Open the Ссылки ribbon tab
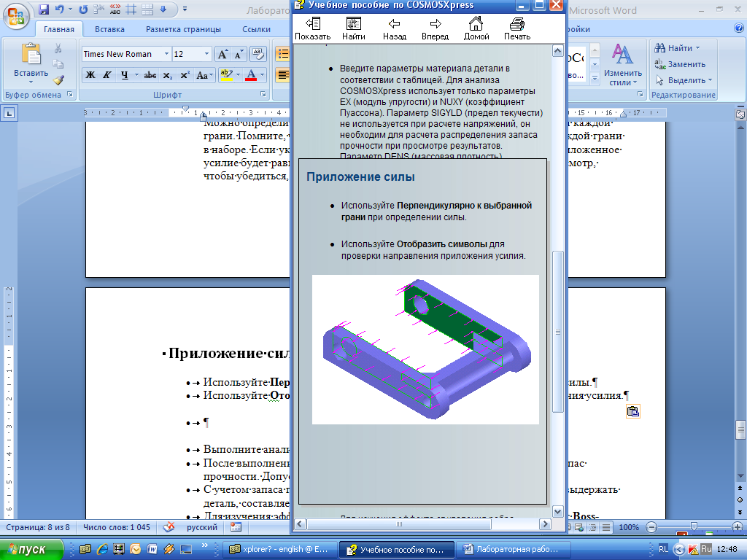747x560 pixels. tap(256, 29)
